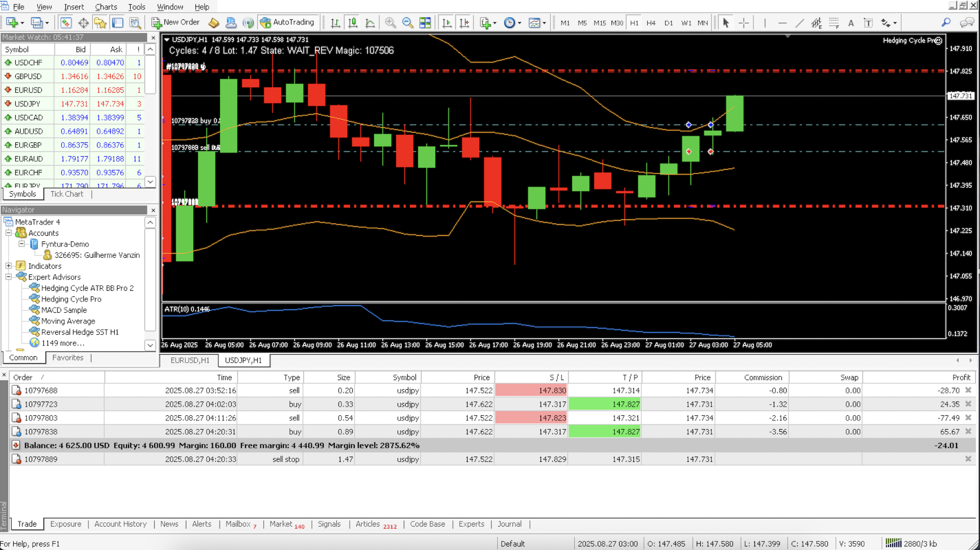This screenshot has width=980, height=550.
Task: Open the Tools menu
Action: click(x=136, y=7)
